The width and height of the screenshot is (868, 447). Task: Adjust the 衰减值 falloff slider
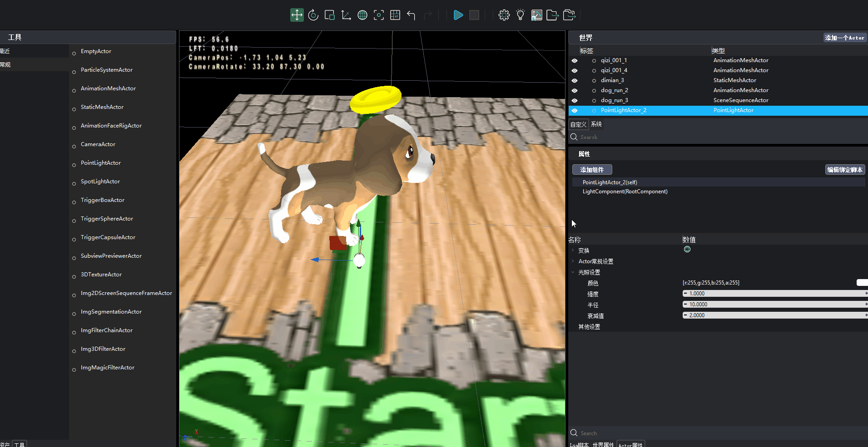(x=775, y=315)
